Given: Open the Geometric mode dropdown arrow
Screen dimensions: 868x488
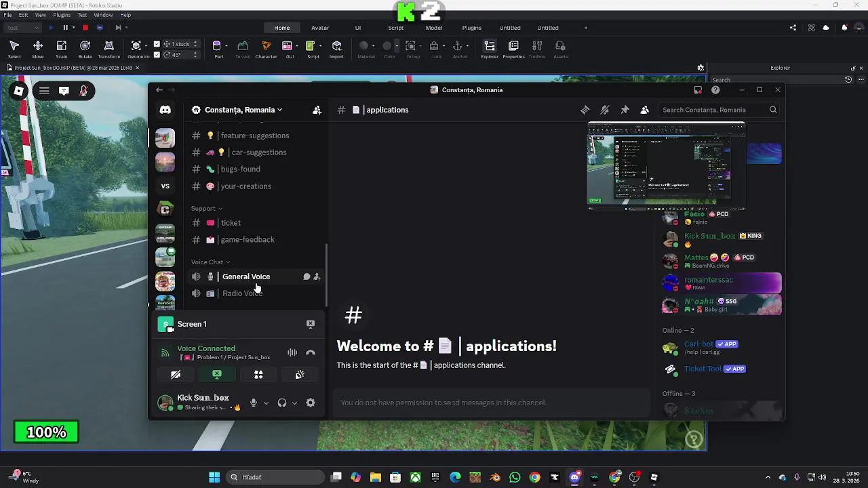Looking at the screenshot, I should (146, 45).
